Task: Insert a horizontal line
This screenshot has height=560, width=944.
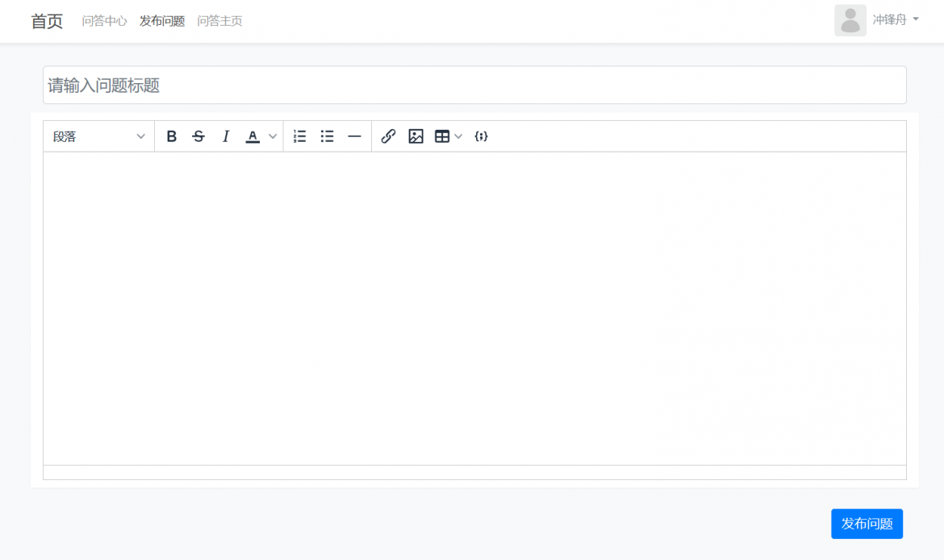Action: coord(354,136)
